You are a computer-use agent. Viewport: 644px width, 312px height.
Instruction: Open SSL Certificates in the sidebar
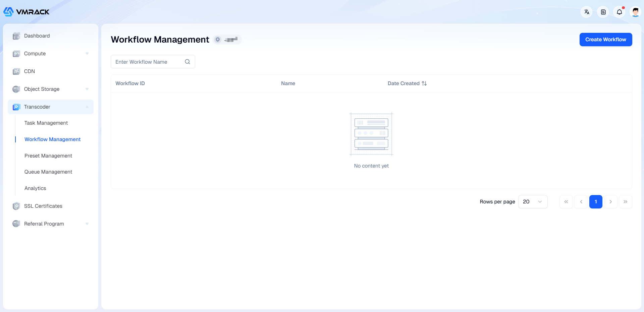(50, 206)
